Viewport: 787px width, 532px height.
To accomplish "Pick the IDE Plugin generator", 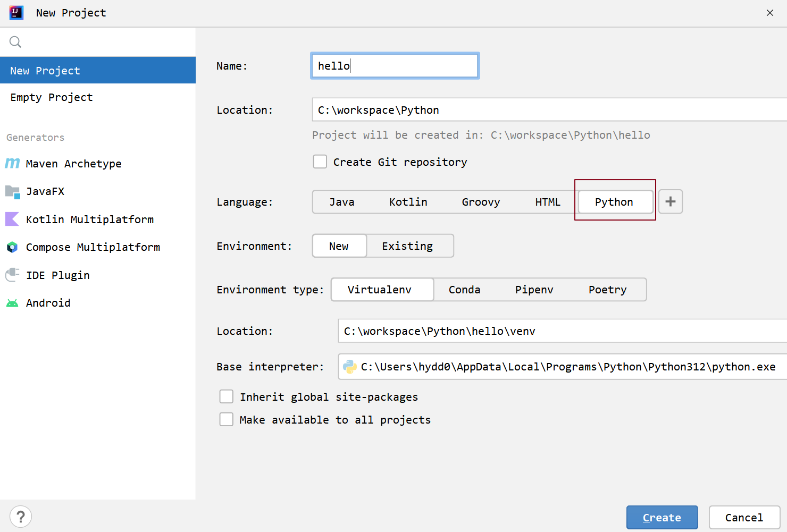I will tap(98, 275).
